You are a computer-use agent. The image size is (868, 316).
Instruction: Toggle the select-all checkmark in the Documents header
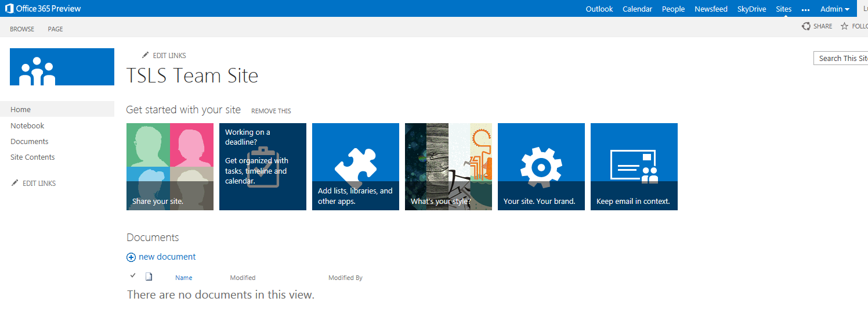tap(133, 275)
